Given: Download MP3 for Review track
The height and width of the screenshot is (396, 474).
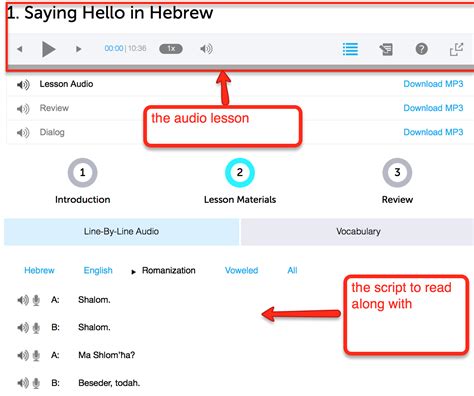Looking at the screenshot, I should pyautogui.click(x=433, y=108).
